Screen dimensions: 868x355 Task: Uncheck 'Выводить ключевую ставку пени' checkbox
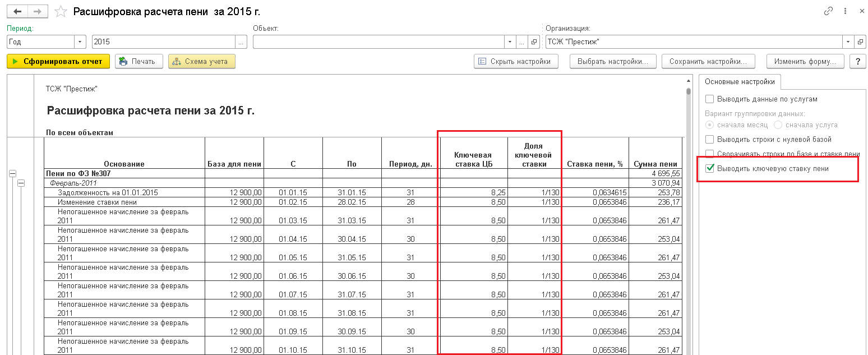click(x=710, y=168)
